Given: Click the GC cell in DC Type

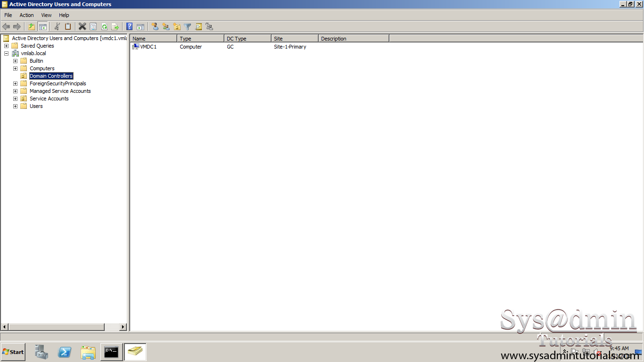Looking at the screenshot, I should point(230,47).
